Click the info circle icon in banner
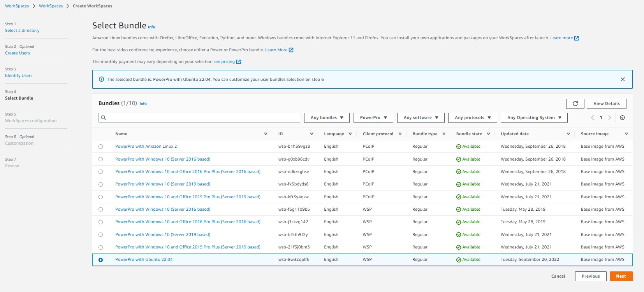The width and height of the screenshot is (644, 292). [x=101, y=79]
